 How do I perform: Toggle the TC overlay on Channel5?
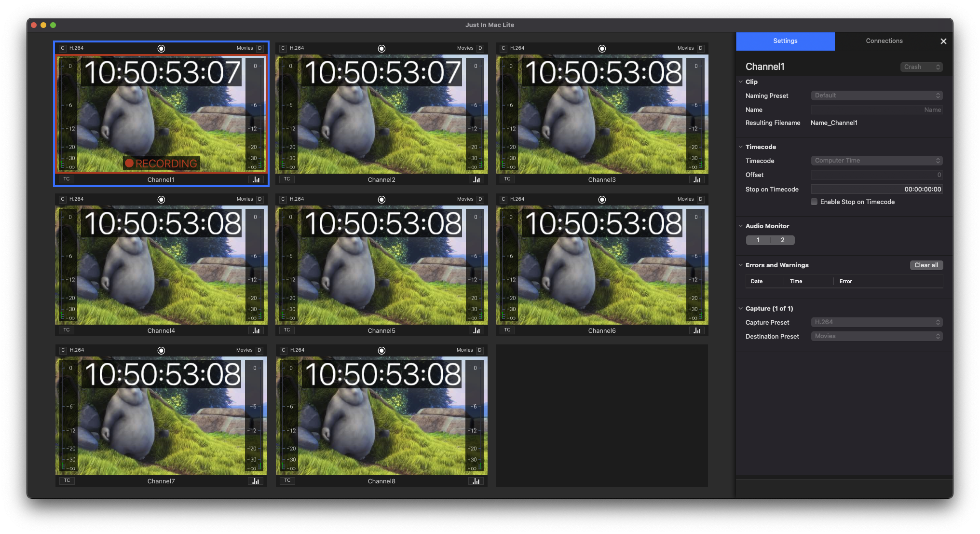[x=287, y=330]
